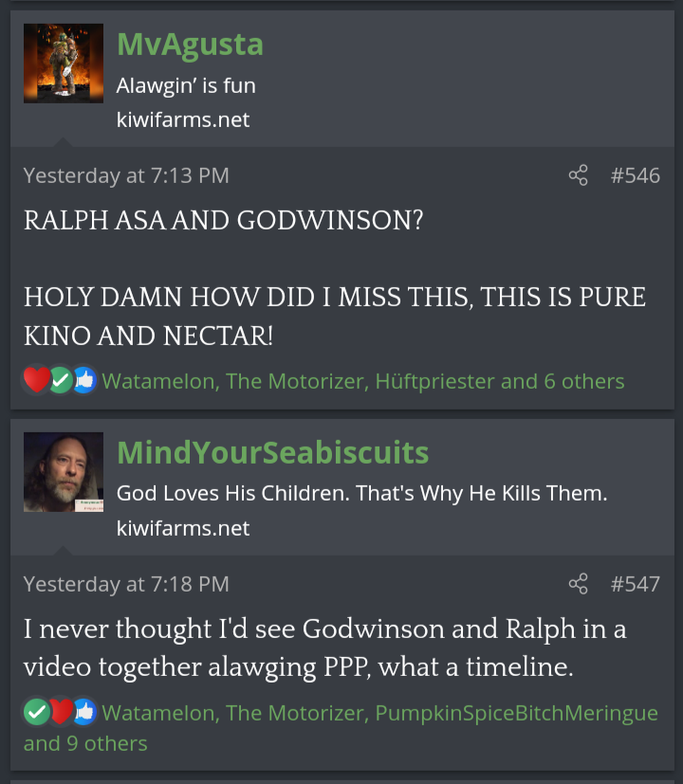Click the kiwifarms.net link under MindYourSeabiscuits

[x=183, y=528]
